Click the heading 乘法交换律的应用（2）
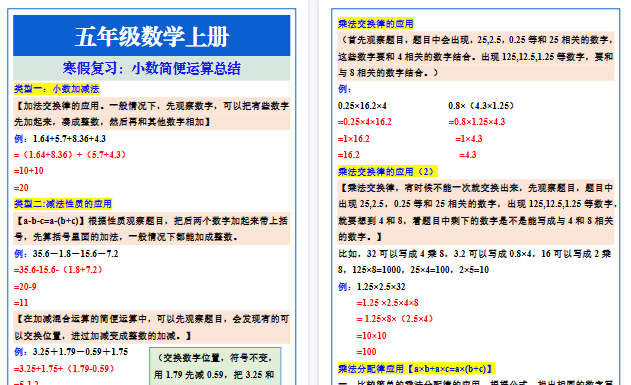The image size is (631, 385). (x=388, y=172)
